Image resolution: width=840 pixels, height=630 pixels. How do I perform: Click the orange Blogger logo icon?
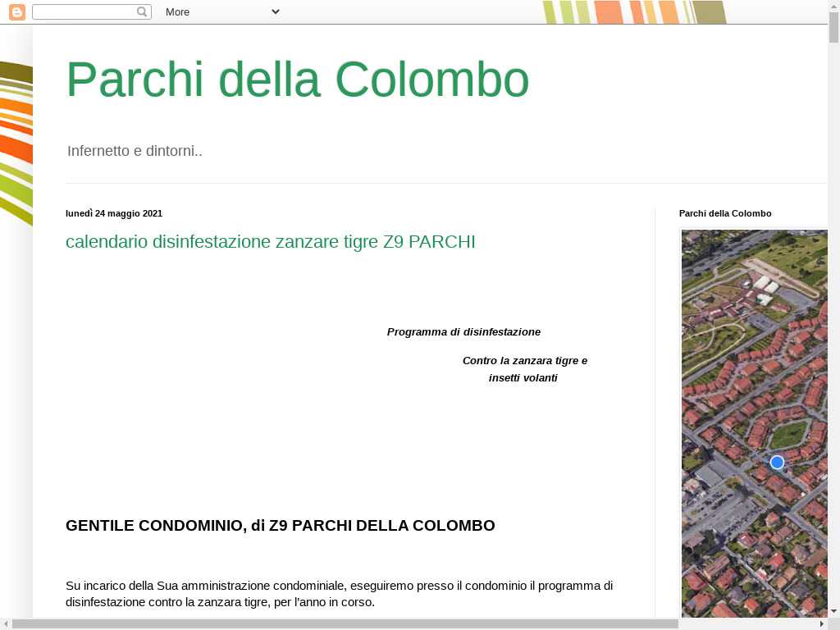[x=16, y=11]
